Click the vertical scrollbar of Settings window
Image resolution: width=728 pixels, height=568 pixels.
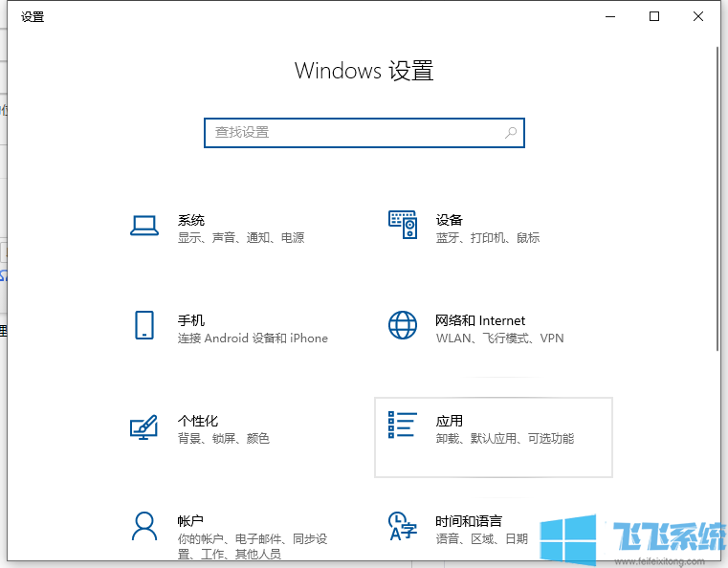(x=717, y=199)
